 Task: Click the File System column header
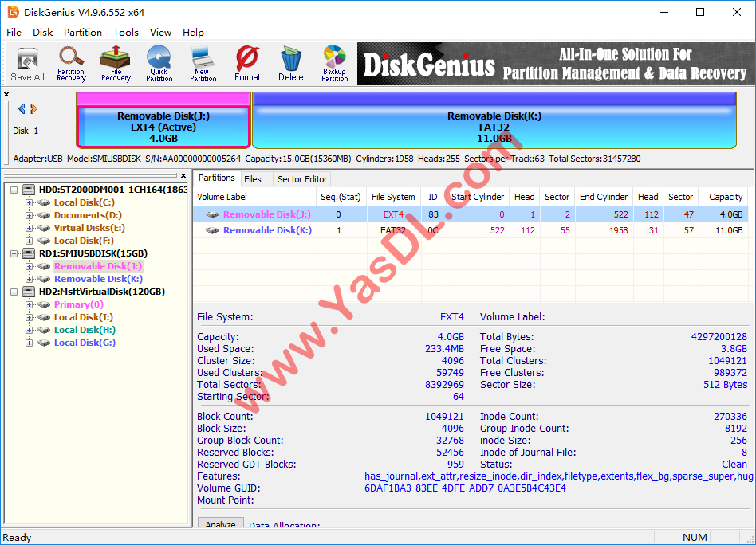(393, 197)
